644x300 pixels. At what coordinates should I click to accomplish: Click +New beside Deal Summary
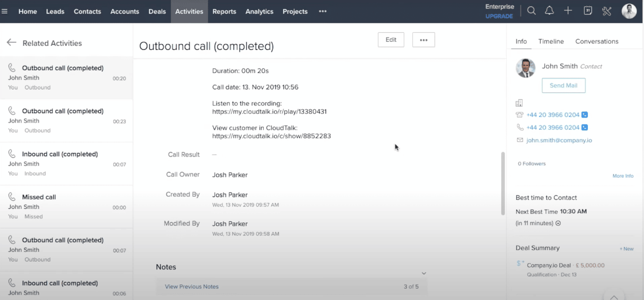626,248
